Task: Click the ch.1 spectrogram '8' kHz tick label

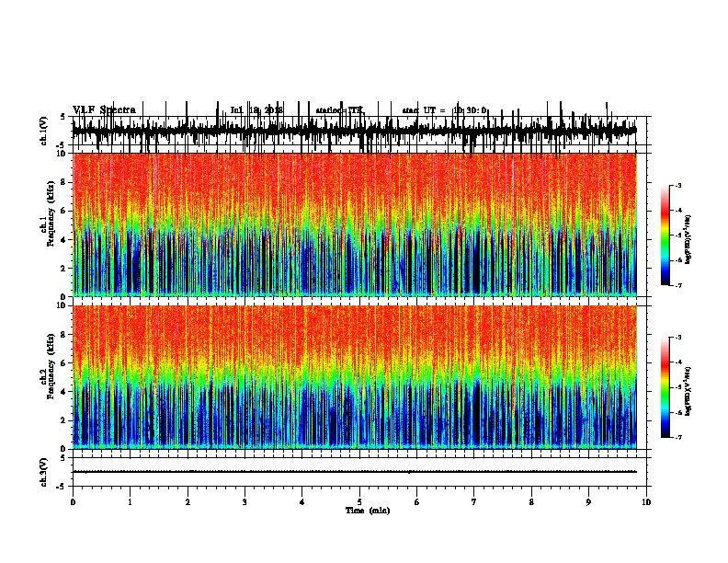Action: pos(64,182)
